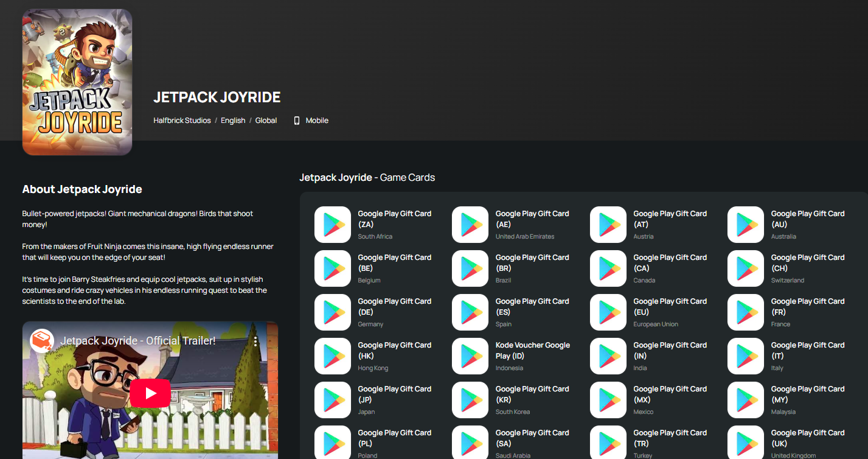This screenshot has width=868, height=459.
Task: Open Kode Voucher Google Play (ID)
Action: click(x=532, y=351)
